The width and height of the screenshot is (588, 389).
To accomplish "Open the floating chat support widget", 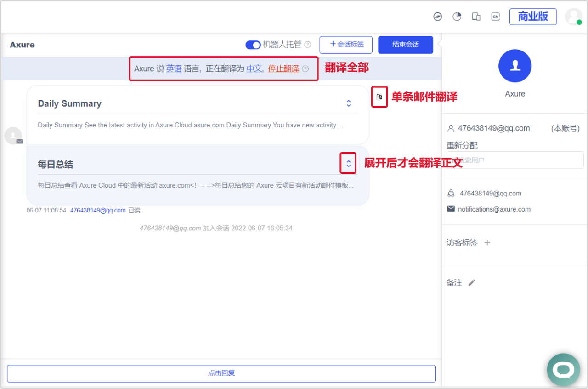I will (x=563, y=370).
